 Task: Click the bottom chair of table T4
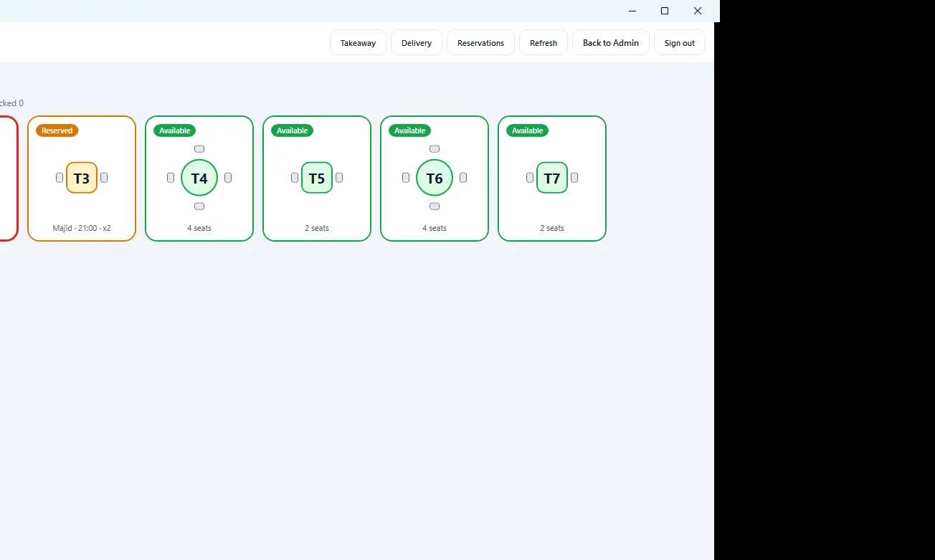coord(199,207)
